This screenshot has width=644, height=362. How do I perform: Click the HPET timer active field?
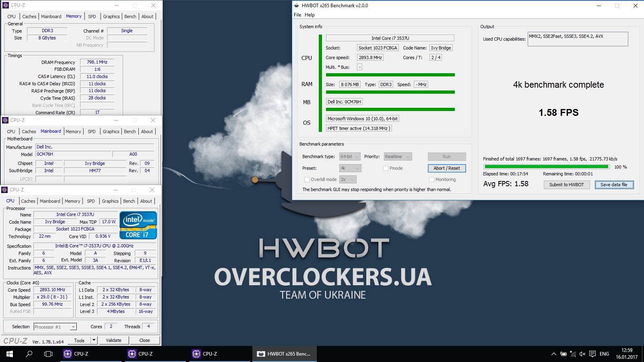(359, 128)
